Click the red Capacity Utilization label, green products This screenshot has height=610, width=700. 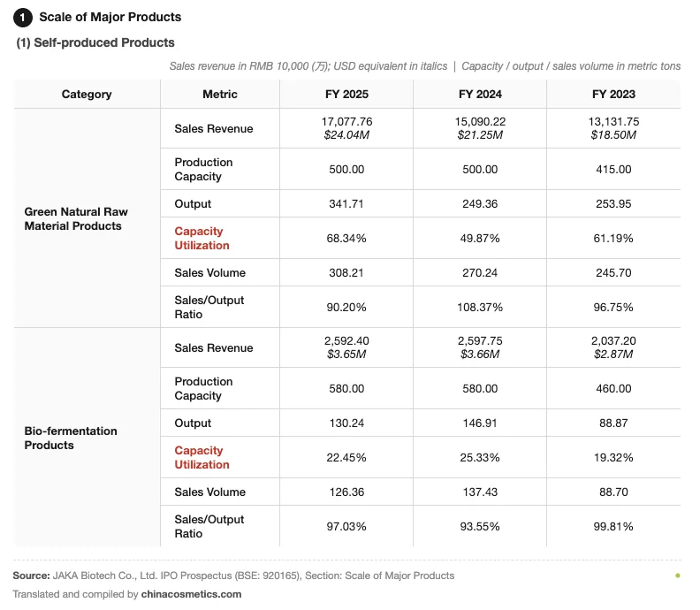click(x=202, y=239)
